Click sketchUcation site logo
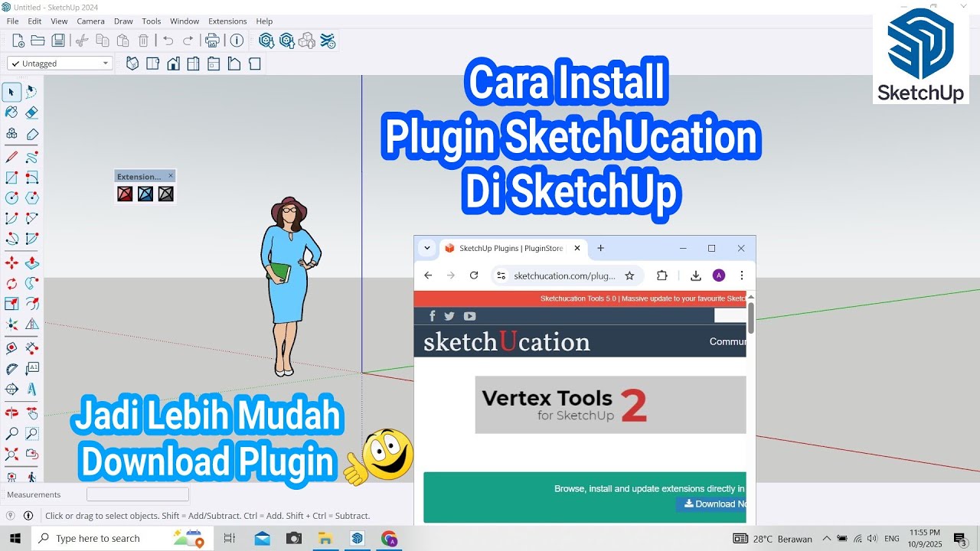 click(507, 341)
